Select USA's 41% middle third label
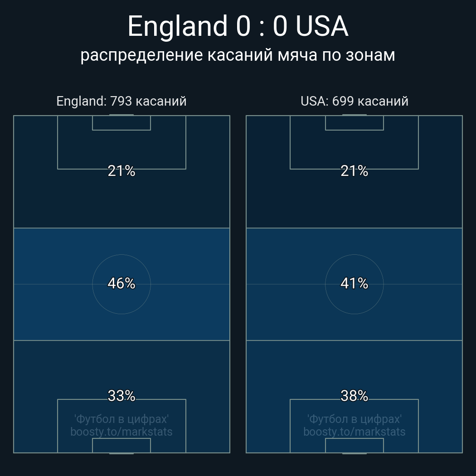Viewport: 476px width, 476px height. tap(354, 283)
